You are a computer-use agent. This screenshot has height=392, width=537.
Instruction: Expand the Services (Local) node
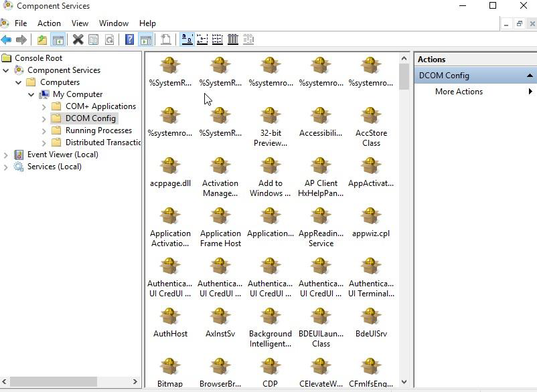coord(6,167)
